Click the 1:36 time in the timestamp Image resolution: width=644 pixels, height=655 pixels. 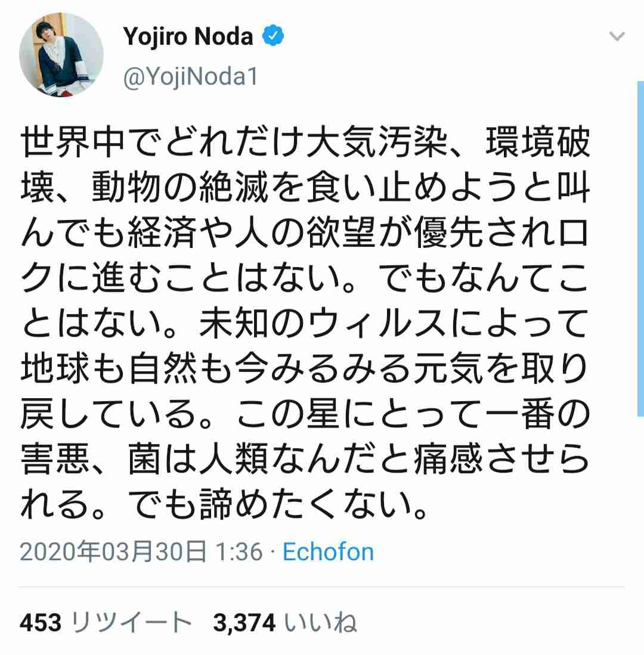239,552
